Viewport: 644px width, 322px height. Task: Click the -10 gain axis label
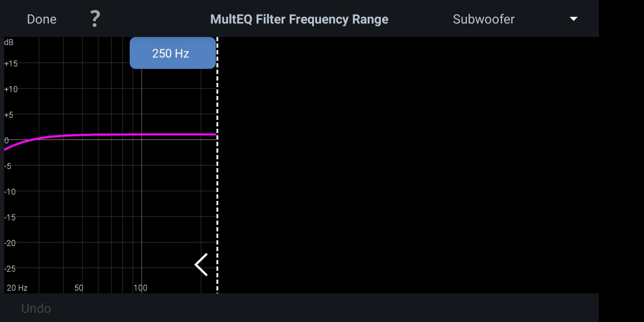click(x=10, y=192)
